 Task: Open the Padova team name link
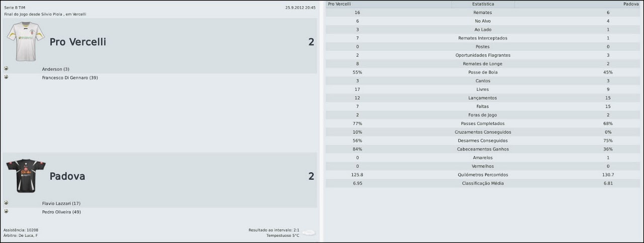[x=67, y=176]
